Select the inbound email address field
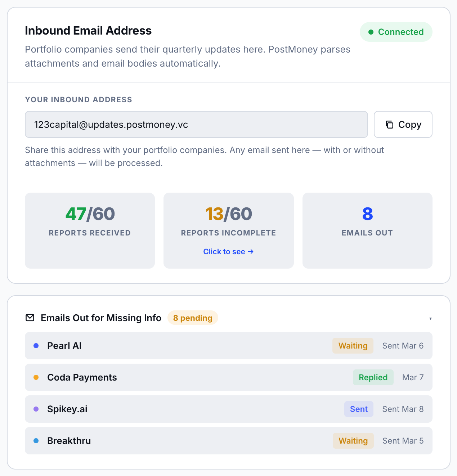This screenshot has height=476, width=457. point(196,125)
